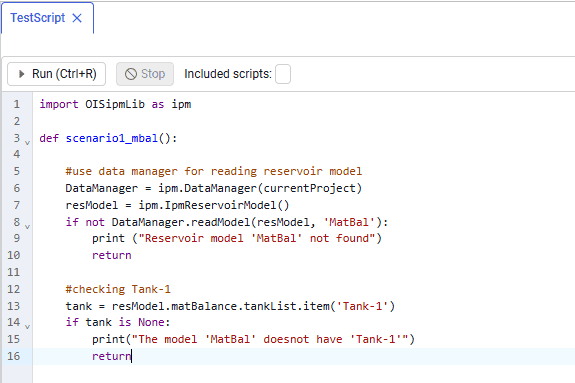Screen dimensions: 575x383
Task: Click the Included scripts input box
Action: click(x=283, y=74)
